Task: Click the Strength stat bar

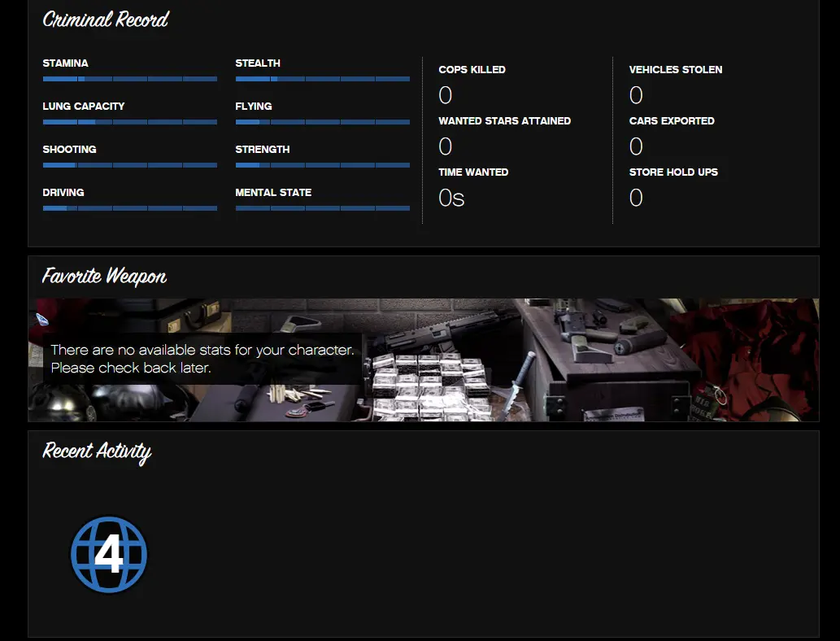Action: coord(322,165)
